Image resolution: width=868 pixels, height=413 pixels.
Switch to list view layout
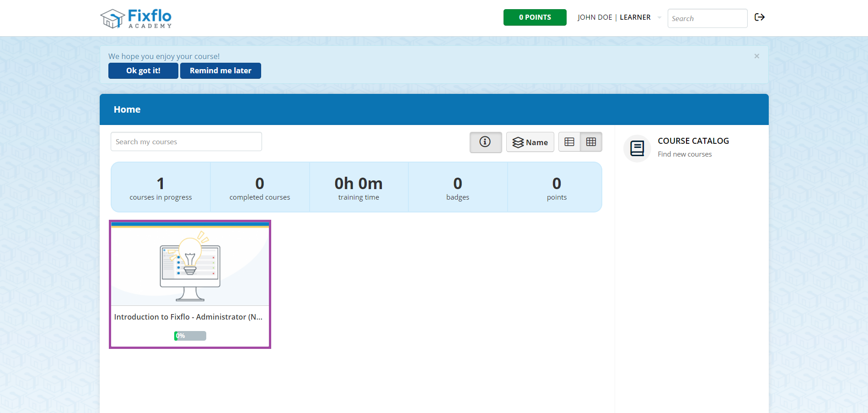coord(569,142)
